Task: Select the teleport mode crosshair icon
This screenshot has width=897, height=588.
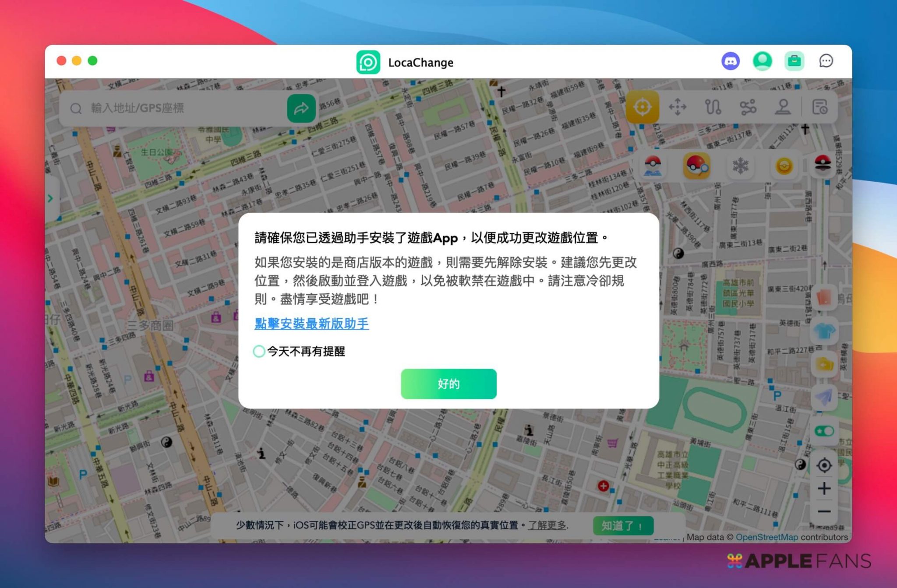Action: click(642, 107)
